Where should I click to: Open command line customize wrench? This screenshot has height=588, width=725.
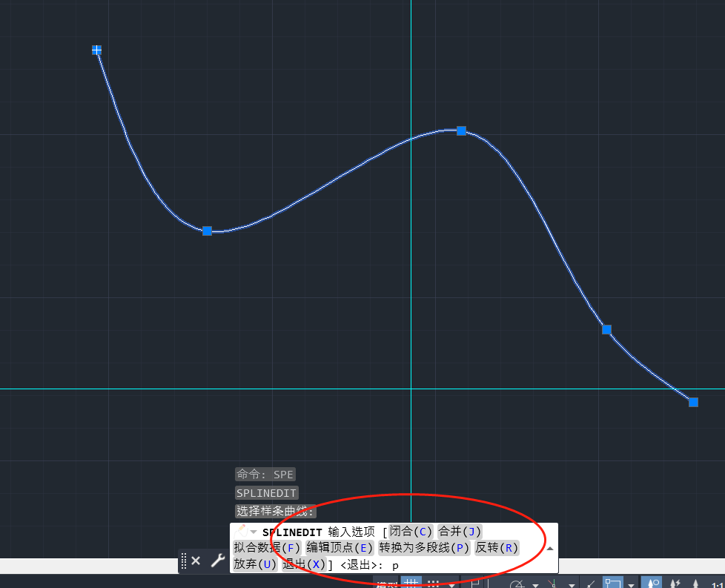[217, 561]
